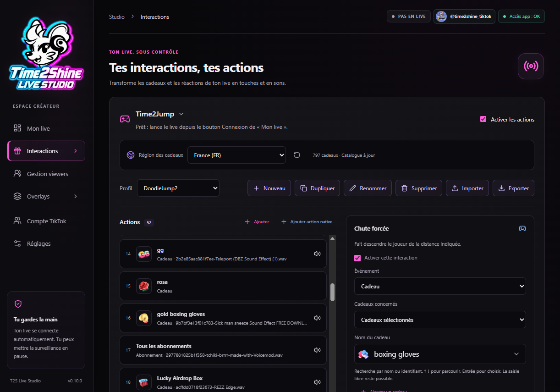Image resolution: width=560 pixels, height=392 pixels.
Task: Click the shield check icon
Action: (x=18, y=304)
